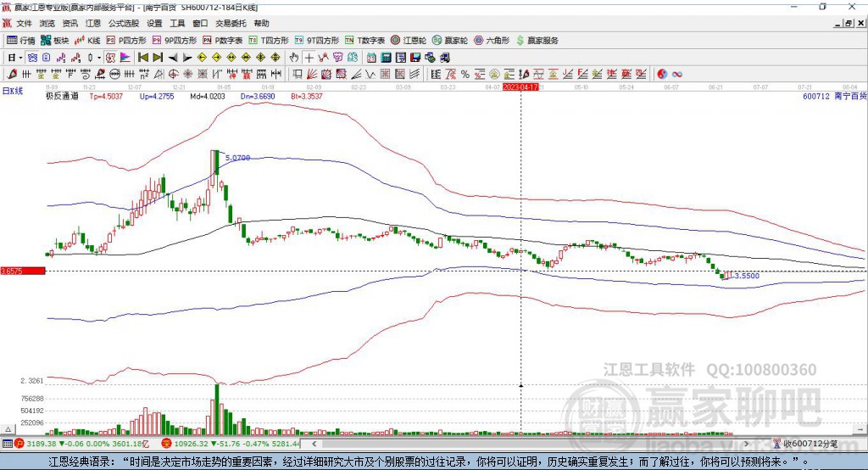Click the red 3.6575 price tag
This screenshot has height=470, width=868.
pos(23,271)
